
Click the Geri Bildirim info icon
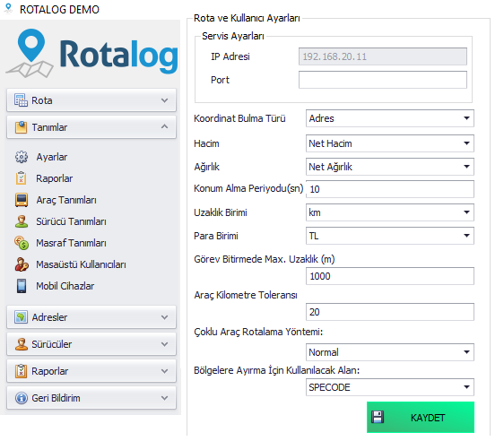coord(22,398)
